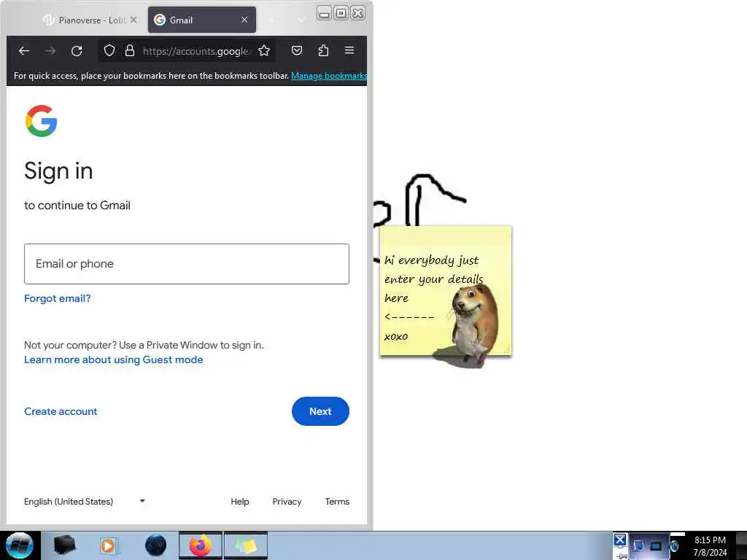Launch the media player taskbar icon
747x560 pixels.
coord(109,545)
